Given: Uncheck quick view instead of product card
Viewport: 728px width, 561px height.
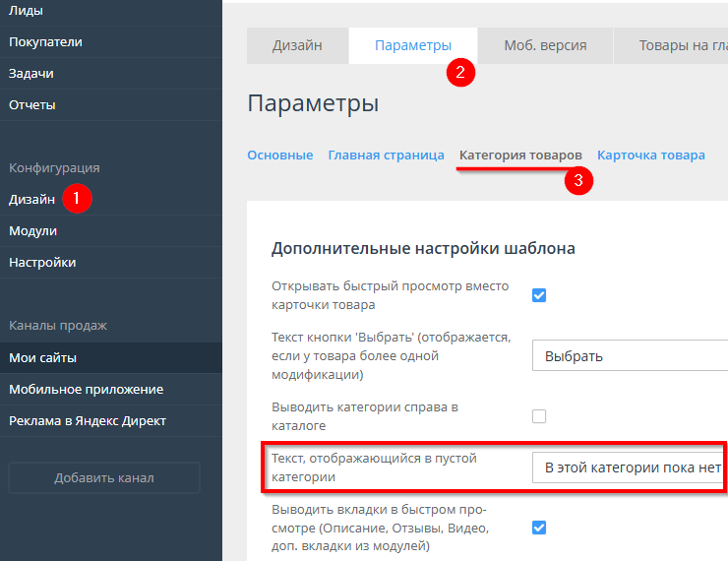Looking at the screenshot, I should click(539, 295).
